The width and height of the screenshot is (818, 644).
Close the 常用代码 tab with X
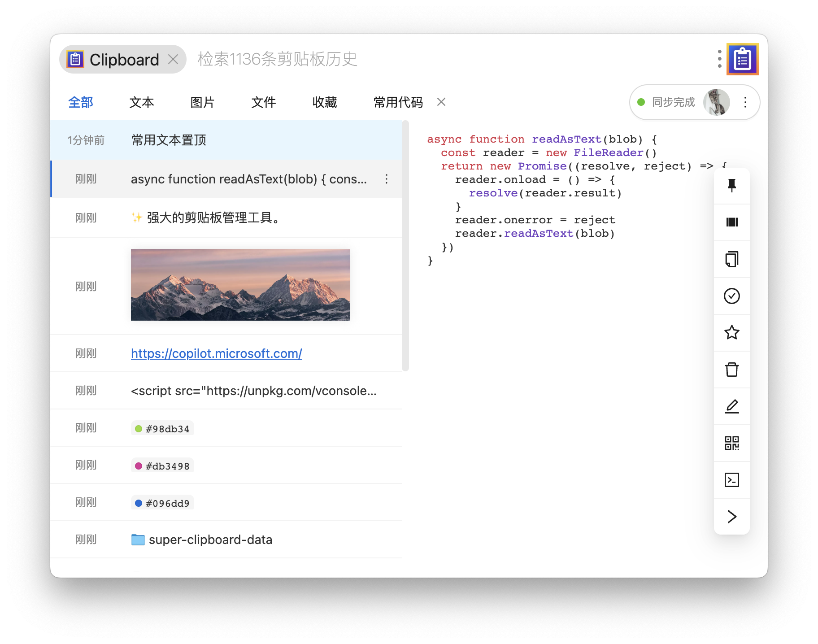click(441, 102)
